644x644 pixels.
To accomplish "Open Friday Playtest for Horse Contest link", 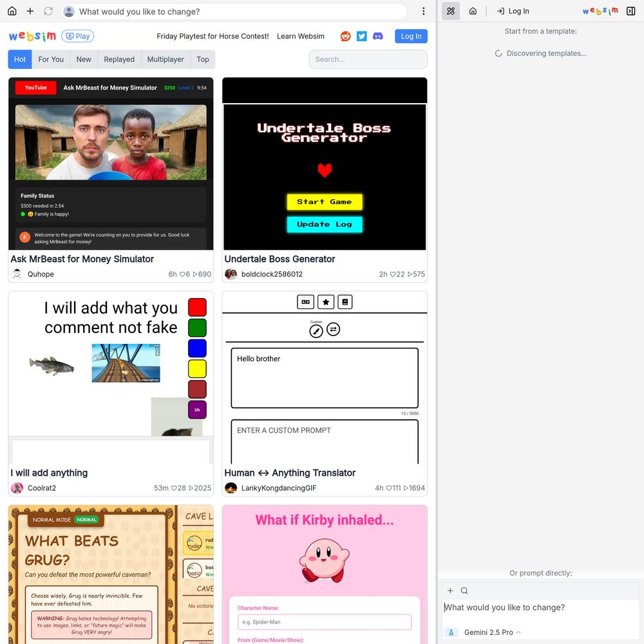I will pos(213,36).
